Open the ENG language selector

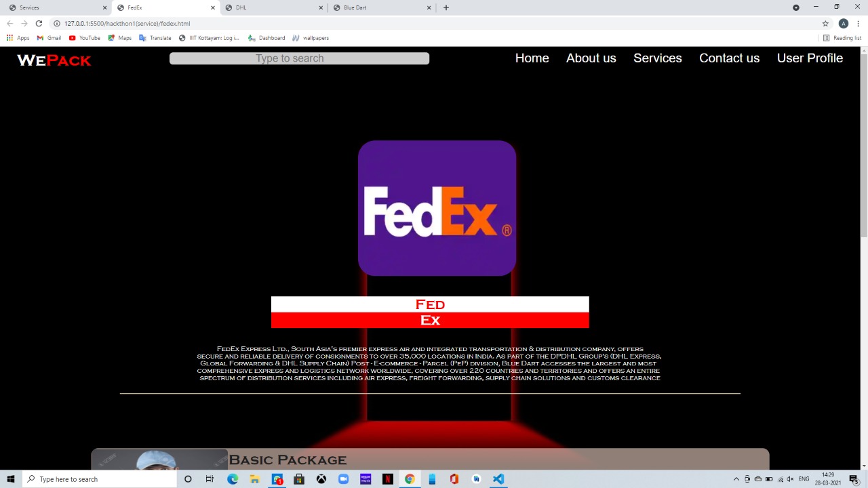coord(804,479)
